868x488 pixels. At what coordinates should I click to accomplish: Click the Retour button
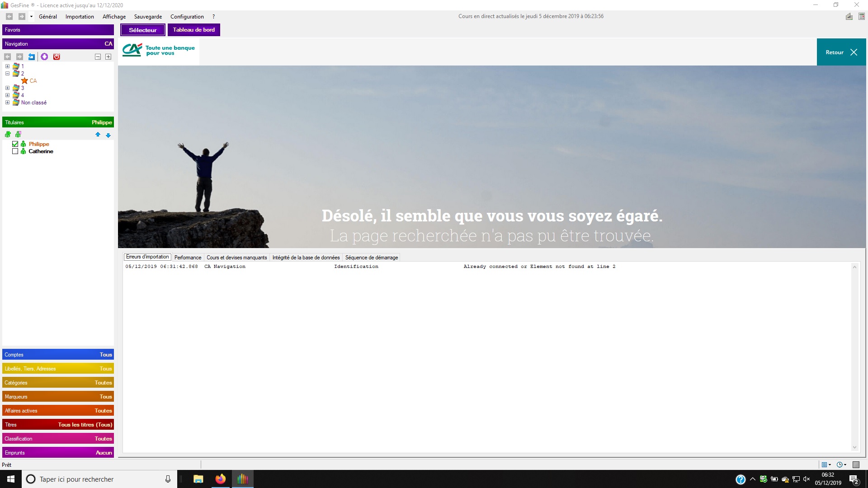[x=841, y=52]
